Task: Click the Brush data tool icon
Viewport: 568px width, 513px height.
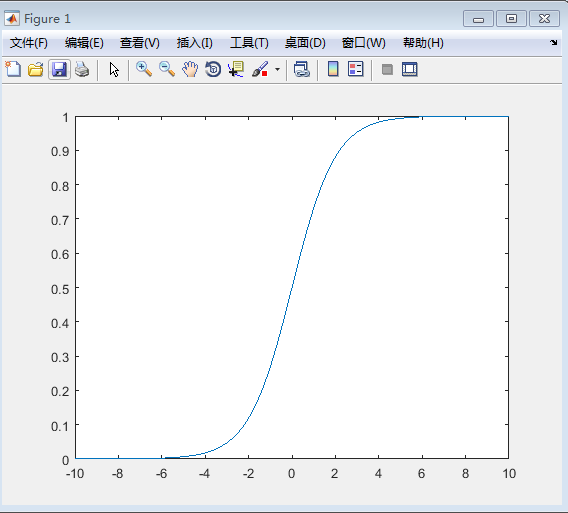Action: 260,69
